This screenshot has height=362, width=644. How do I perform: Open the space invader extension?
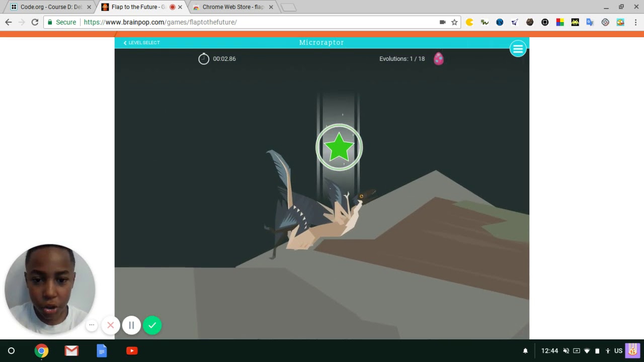click(575, 22)
